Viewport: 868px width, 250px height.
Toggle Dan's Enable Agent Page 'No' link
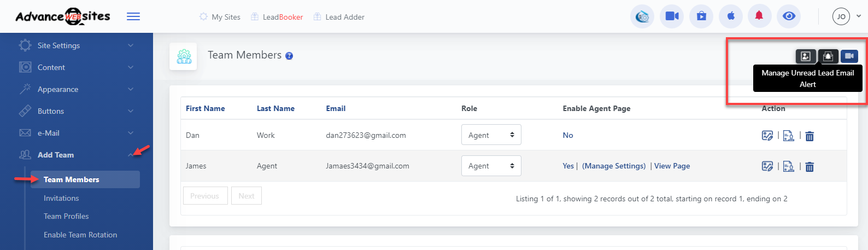click(568, 135)
